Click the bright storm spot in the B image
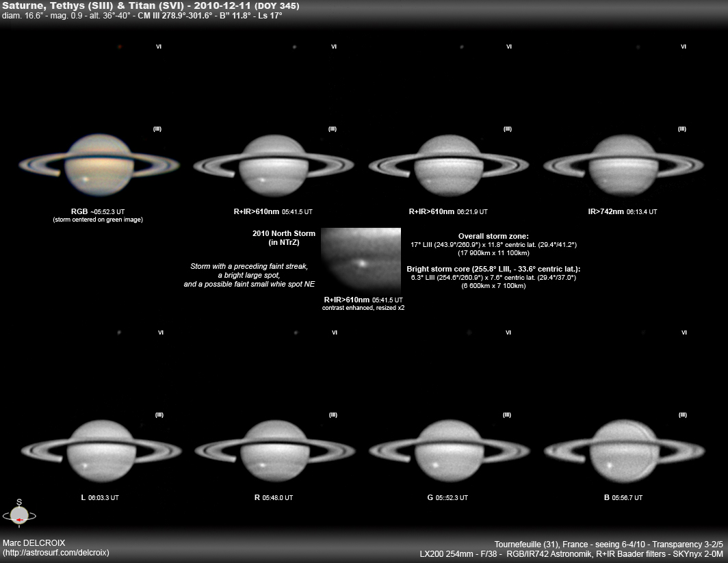Screen dimensions: 728x563 click(x=610, y=465)
